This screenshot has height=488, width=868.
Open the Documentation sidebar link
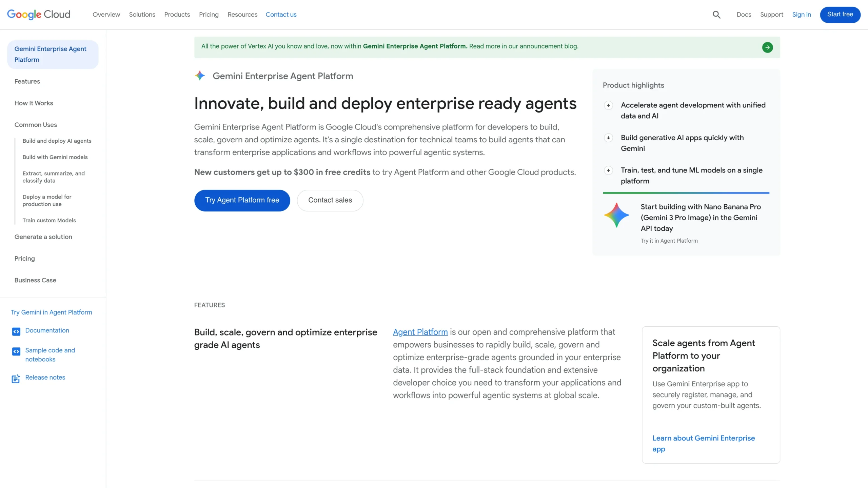(47, 330)
